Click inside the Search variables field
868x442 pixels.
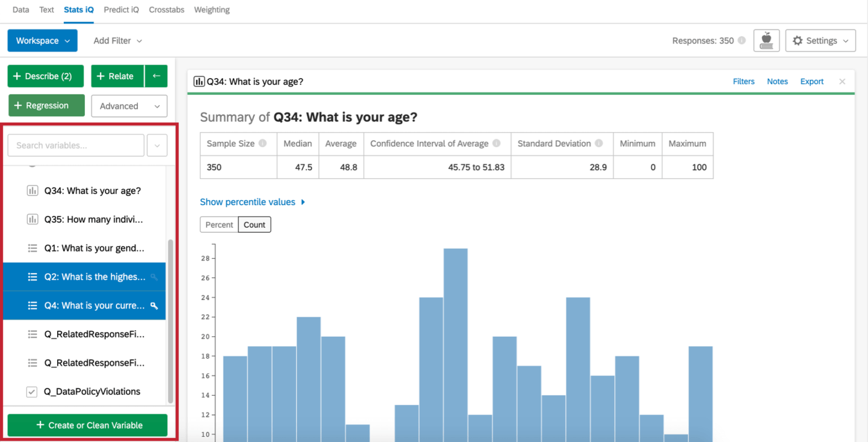point(75,145)
